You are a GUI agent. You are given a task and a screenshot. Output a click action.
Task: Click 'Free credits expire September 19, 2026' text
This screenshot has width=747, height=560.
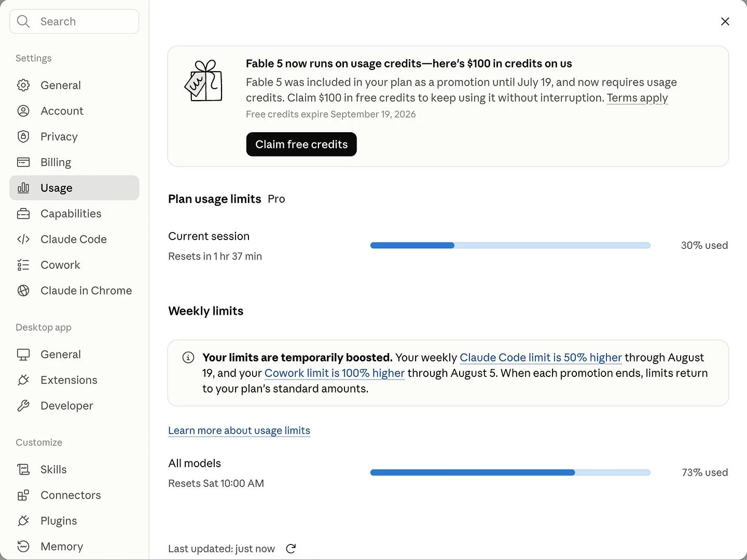coord(331,114)
